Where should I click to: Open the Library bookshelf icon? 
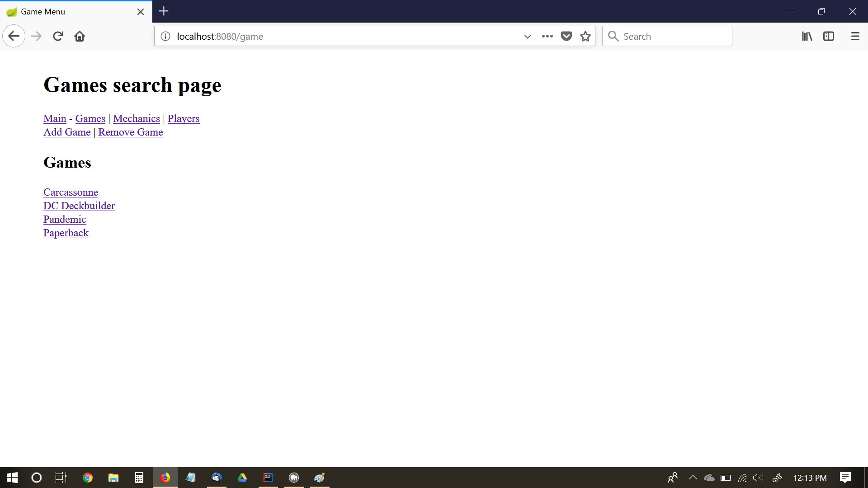pyautogui.click(x=807, y=36)
